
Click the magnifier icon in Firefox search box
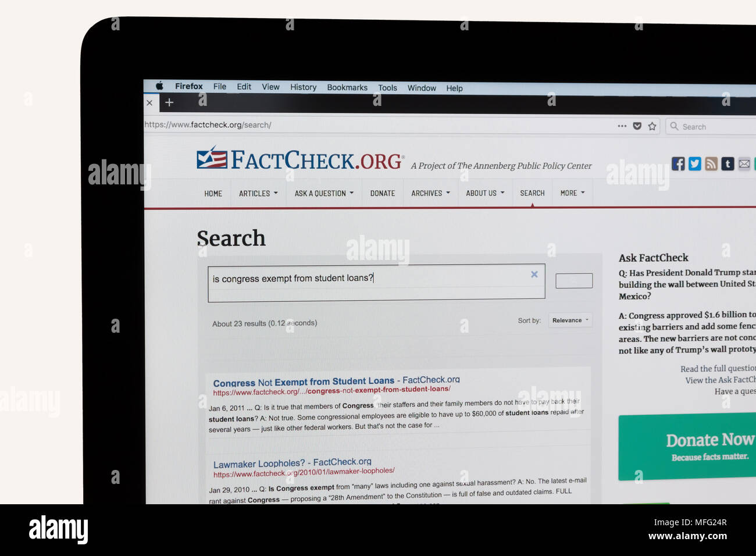point(674,126)
